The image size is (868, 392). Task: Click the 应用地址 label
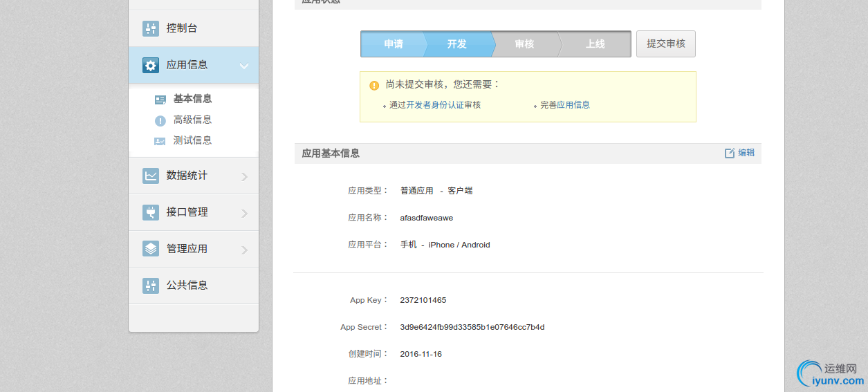[369, 382]
